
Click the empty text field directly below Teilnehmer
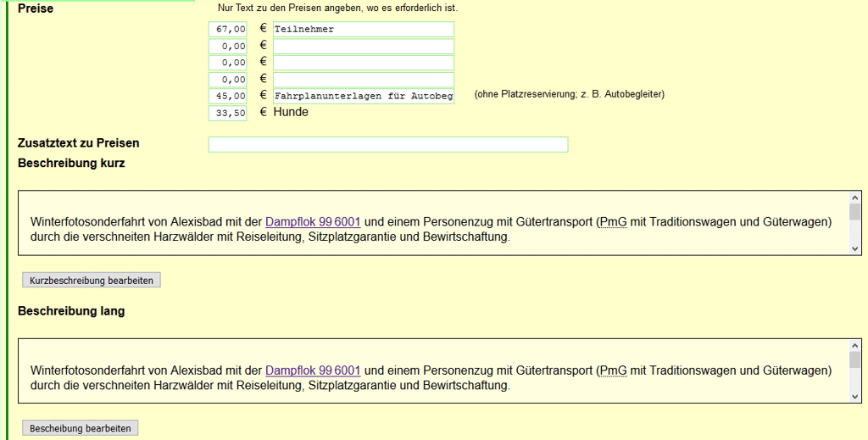tap(363, 46)
